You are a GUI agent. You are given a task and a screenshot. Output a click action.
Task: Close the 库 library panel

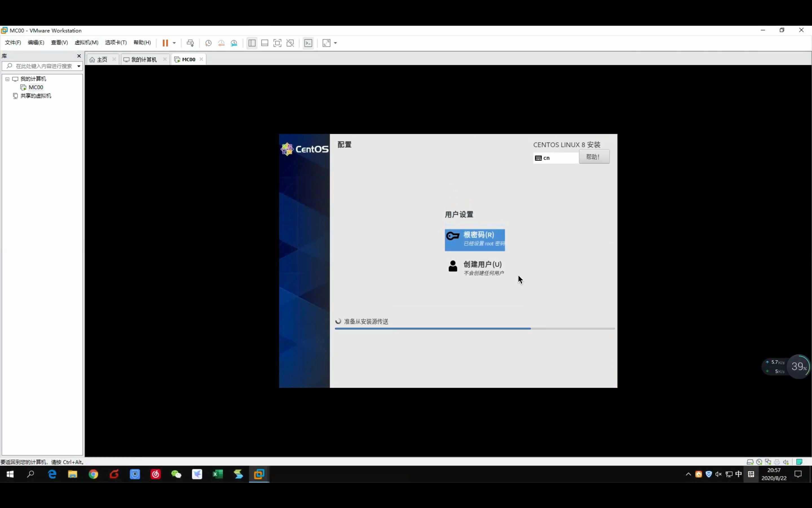click(x=79, y=56)
